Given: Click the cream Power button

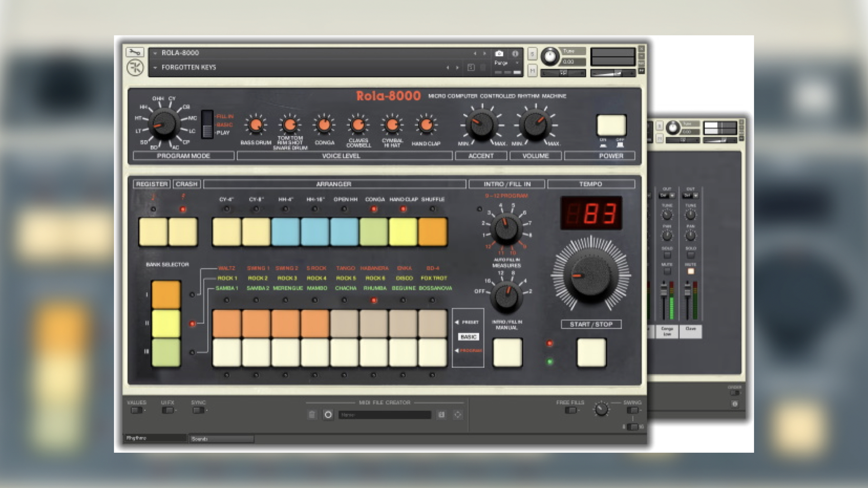Looking at the screenshot, I should pyautogui.click(x=611, y=125).
